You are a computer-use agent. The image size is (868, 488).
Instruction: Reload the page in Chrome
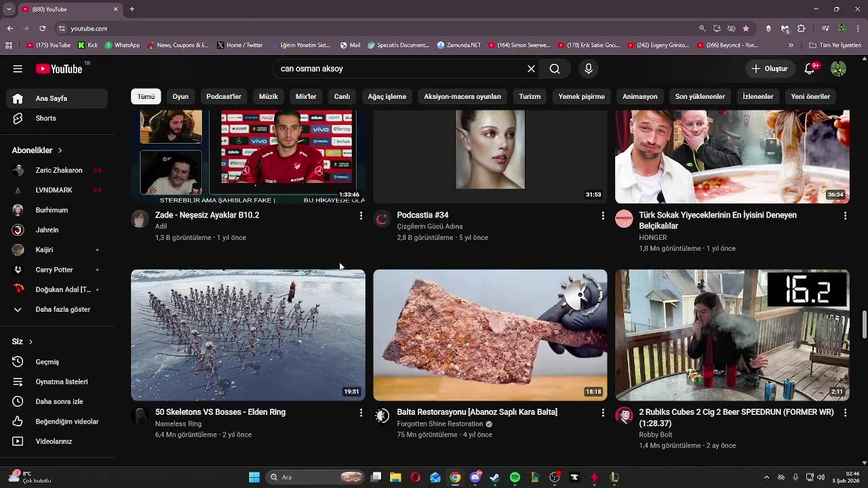click(x=42, y=28)
